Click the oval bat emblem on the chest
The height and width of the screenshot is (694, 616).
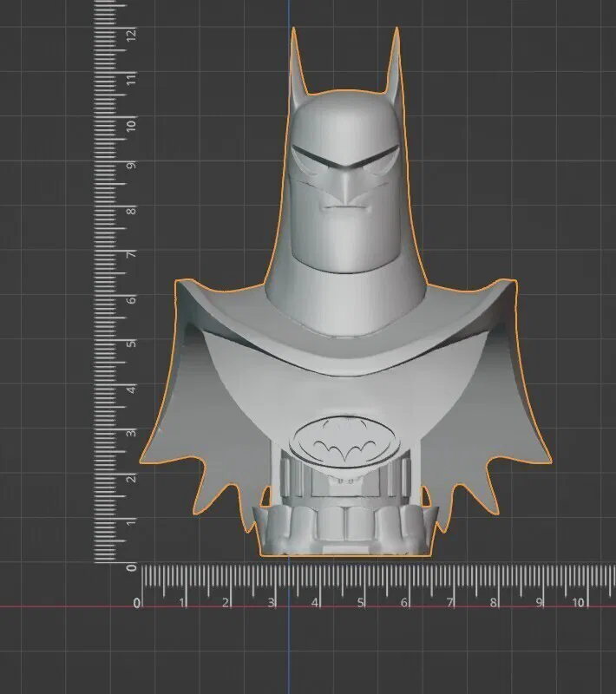[345, 442]
